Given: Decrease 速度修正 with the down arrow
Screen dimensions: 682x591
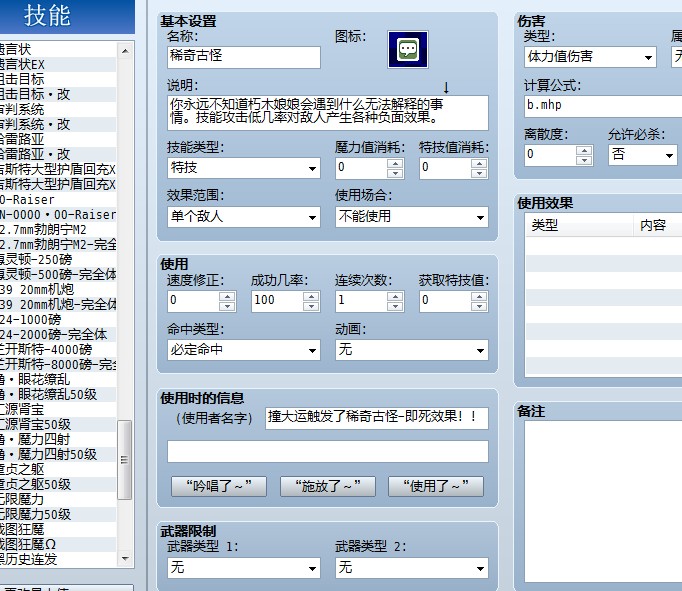Looking at the screenshot, I should pyautogui.click(x=227, y=306).
